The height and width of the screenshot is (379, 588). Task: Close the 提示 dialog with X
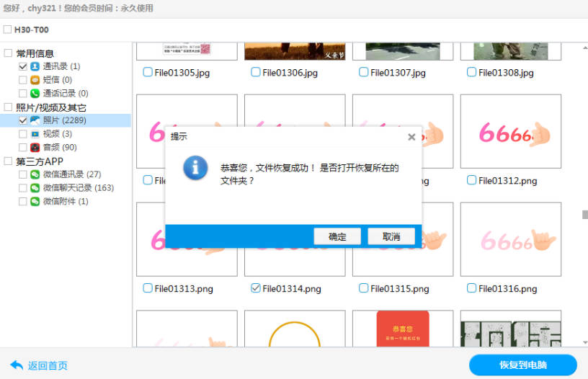pyautogui.click(x=411, y=137)
